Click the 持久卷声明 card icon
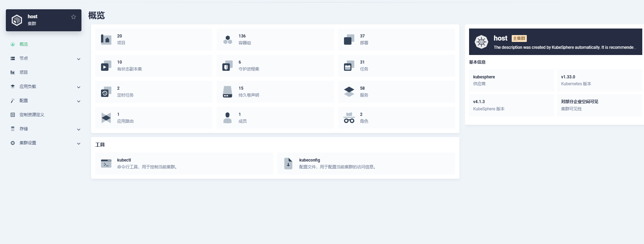The image size is (644, 244). pyautogui.click(x=227, y=92)
